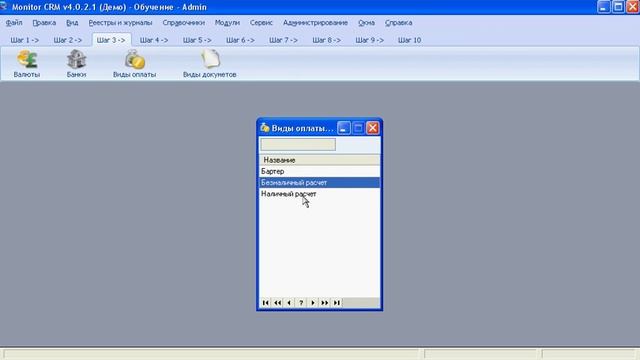This screenshot has height=360, width=640.
Task: Switch to the Шаг 2 tab
Action: [x=68, y=40]
